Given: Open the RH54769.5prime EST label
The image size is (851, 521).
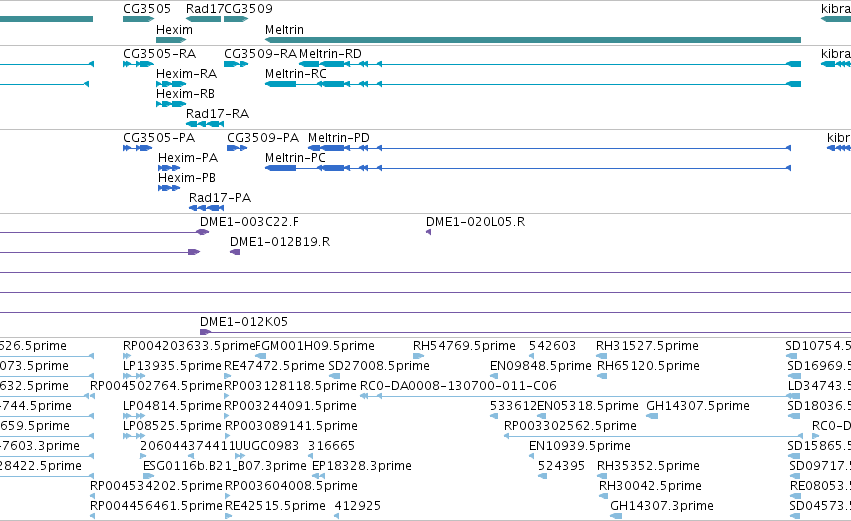Looking at the screenshot, I should (x=464, y=346).
